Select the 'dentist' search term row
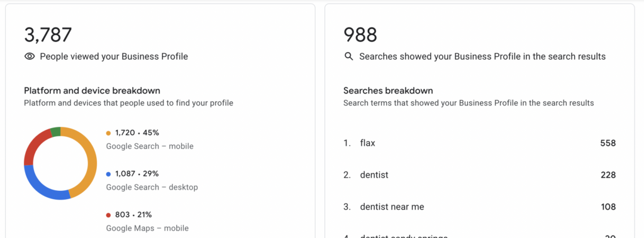644x238 pixels. click(480, 175)
